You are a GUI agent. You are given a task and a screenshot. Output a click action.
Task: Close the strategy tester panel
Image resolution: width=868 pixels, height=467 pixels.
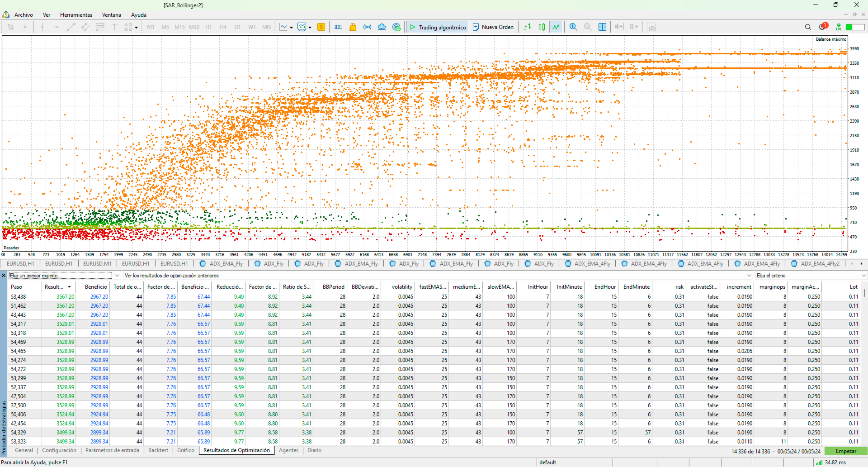4,275
